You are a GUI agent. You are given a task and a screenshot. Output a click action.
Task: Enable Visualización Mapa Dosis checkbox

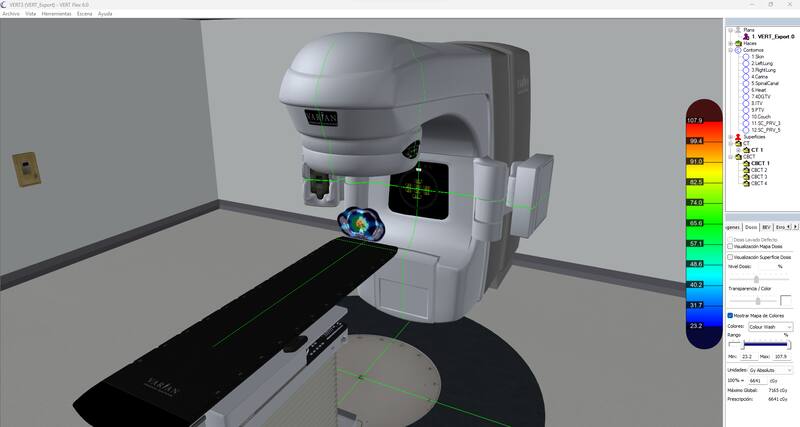(x=730, y=246)
